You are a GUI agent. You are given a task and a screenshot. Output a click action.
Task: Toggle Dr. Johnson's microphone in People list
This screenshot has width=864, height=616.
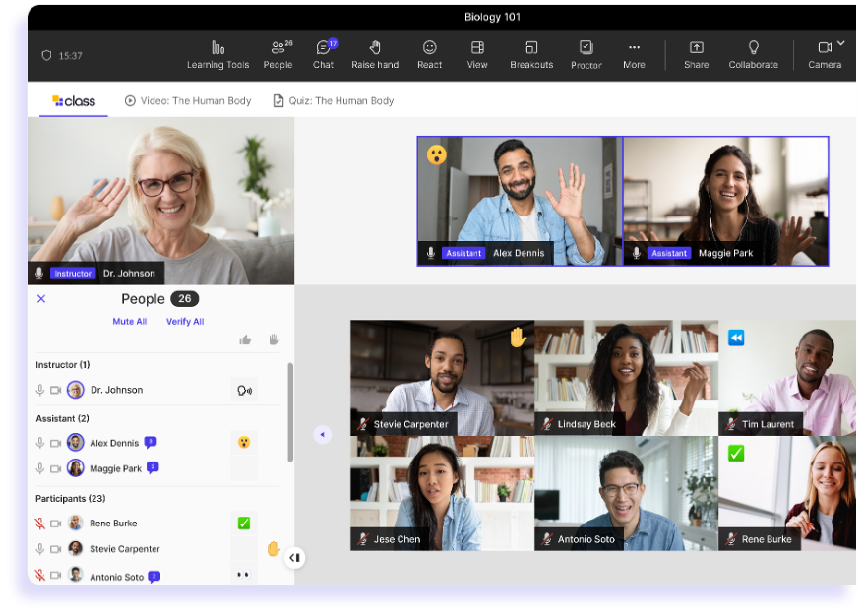tap(40, 390)
